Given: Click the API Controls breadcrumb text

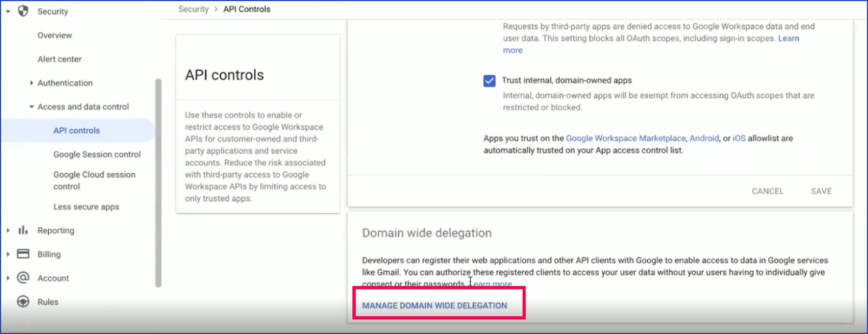Looking at the screenshot, I should coord(247,9).
